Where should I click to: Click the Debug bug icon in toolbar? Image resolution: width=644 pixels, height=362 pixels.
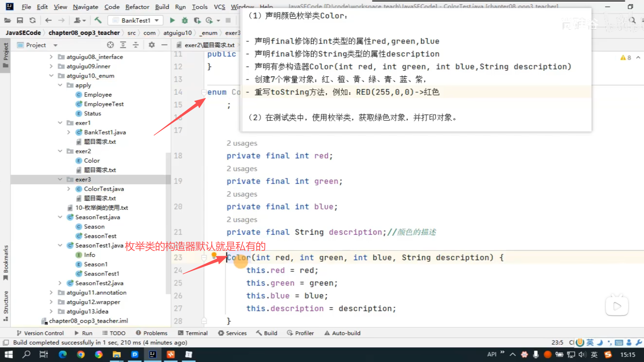[184, 20]
